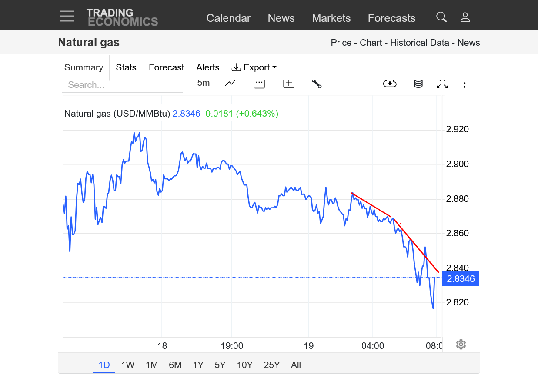Go to Historical Data link
Viewport: 538px width, 392px height.
[x=421, y=43]
